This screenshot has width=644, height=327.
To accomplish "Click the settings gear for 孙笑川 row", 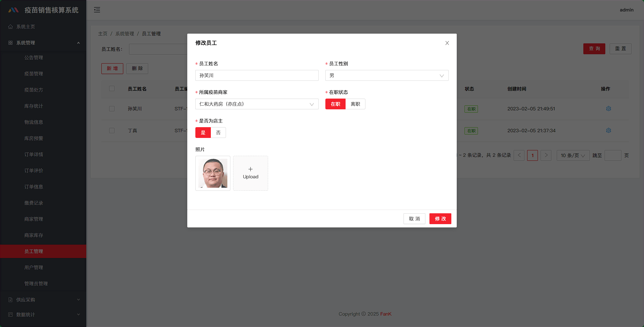I will pyautogui.click(x=608, y=109).
